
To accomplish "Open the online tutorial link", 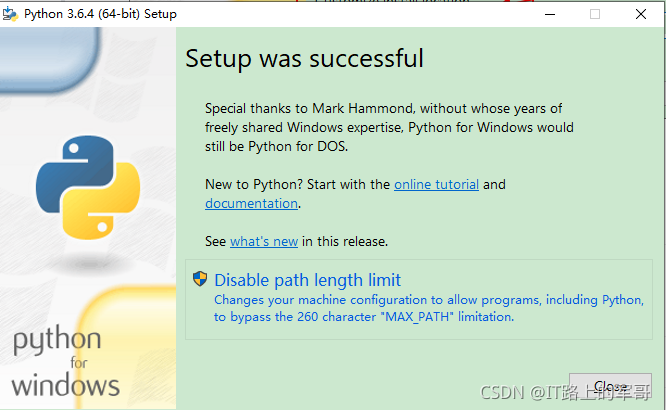I will pos(436,184).
